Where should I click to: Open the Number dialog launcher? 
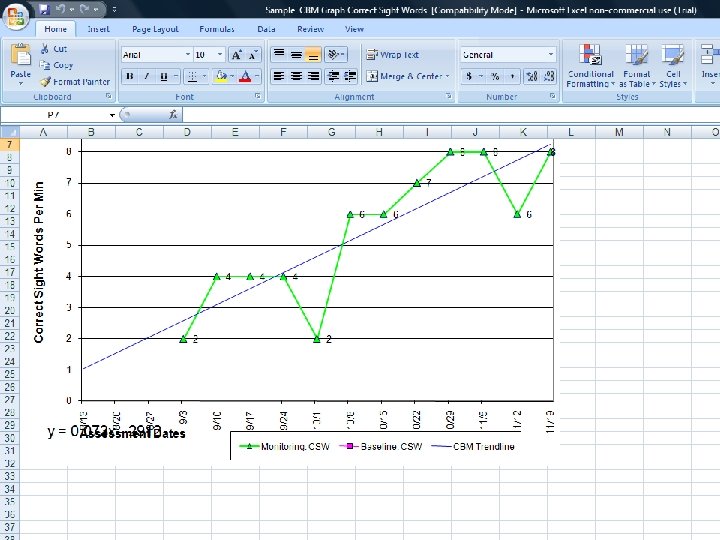(x=552, y=96)
